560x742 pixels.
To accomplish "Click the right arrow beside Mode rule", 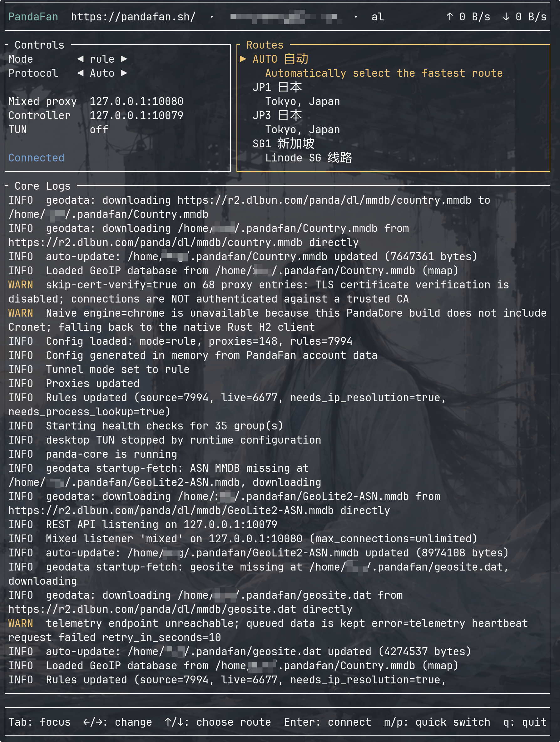I will pos(124,59).
